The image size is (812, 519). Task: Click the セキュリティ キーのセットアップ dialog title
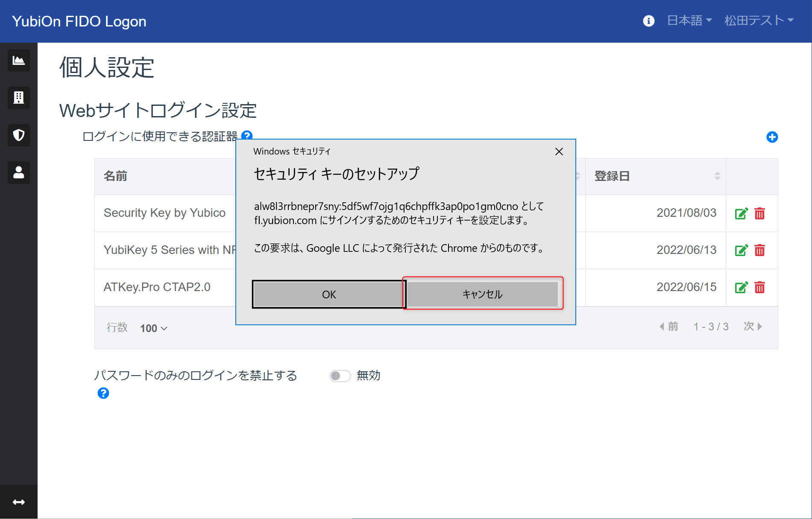coord(337,174)
